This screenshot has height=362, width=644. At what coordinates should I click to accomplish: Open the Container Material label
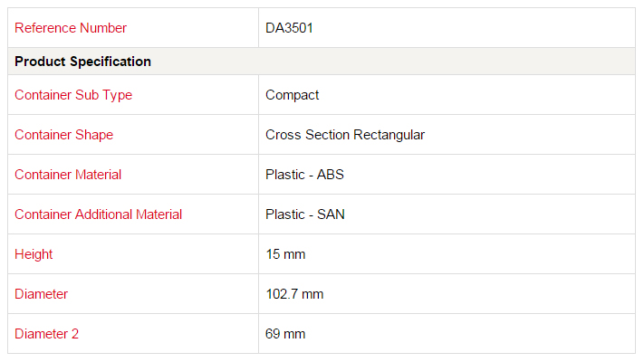coord(68,175)
